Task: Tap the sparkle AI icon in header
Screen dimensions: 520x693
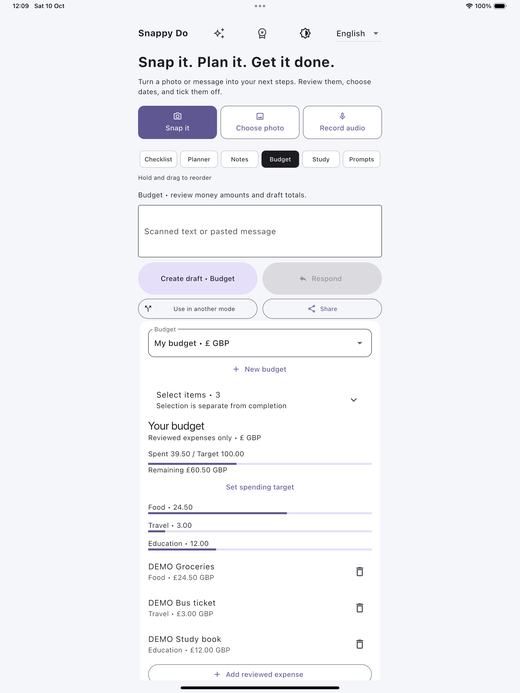Action: point(219,33)
